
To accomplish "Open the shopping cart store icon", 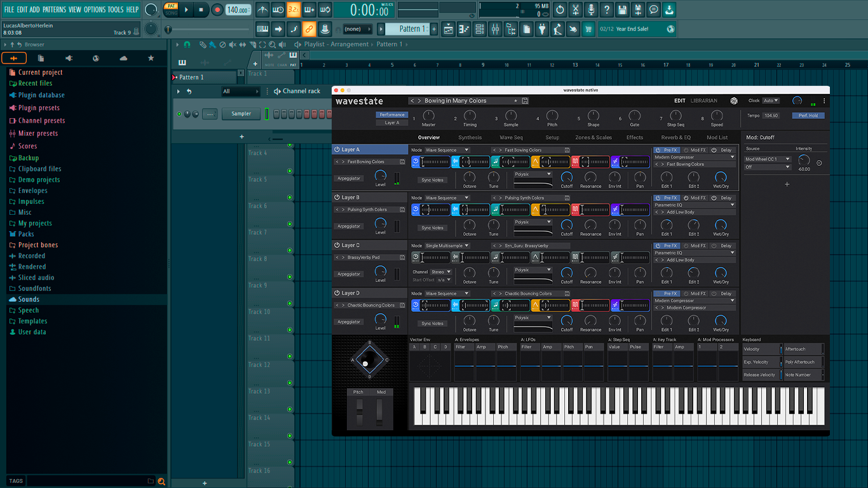I will [x=588, y=29].
